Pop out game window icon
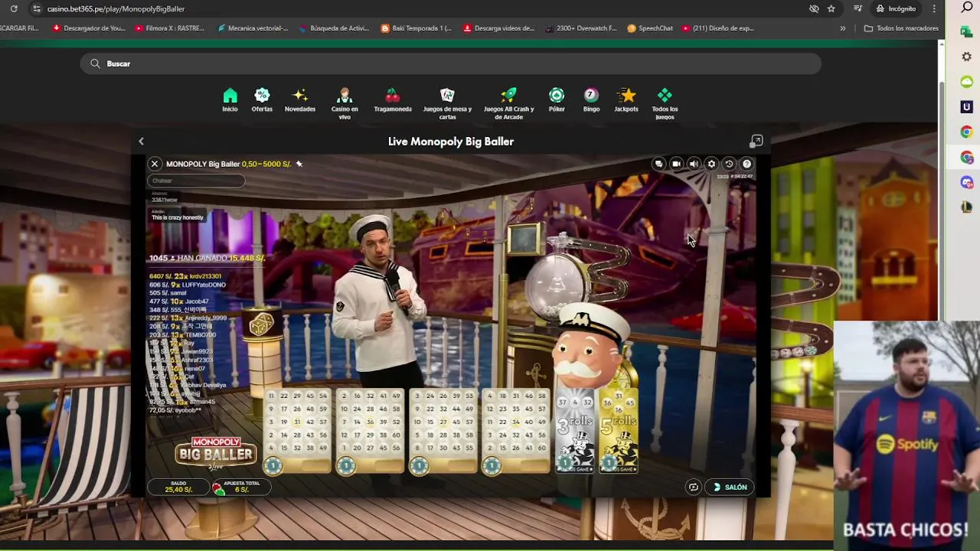Viewport: 980px width, 551px height. [x=756, y=141]
